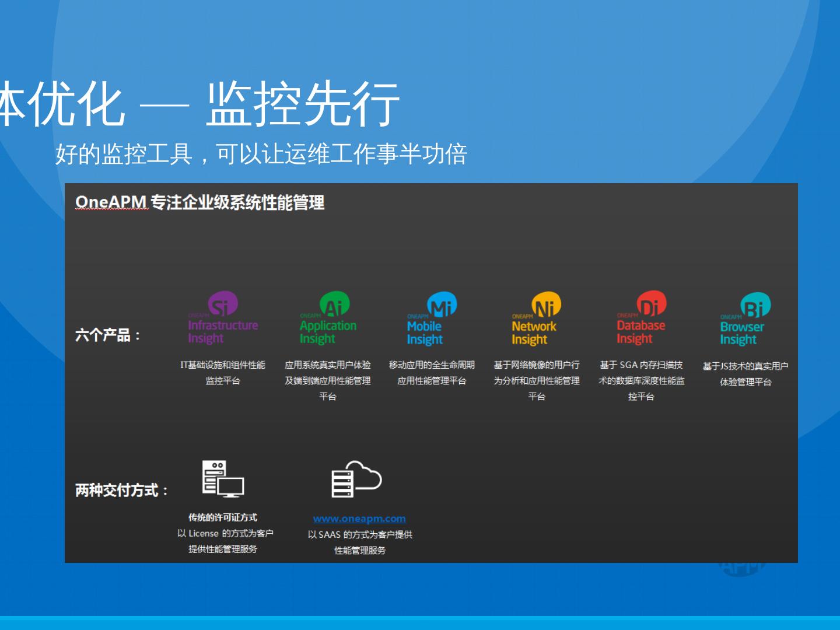Click the OneAPM 专注企业级系统性能管理 heading
Image resolution: width=840 pixels, height=630 pixels.
point(199,202)
